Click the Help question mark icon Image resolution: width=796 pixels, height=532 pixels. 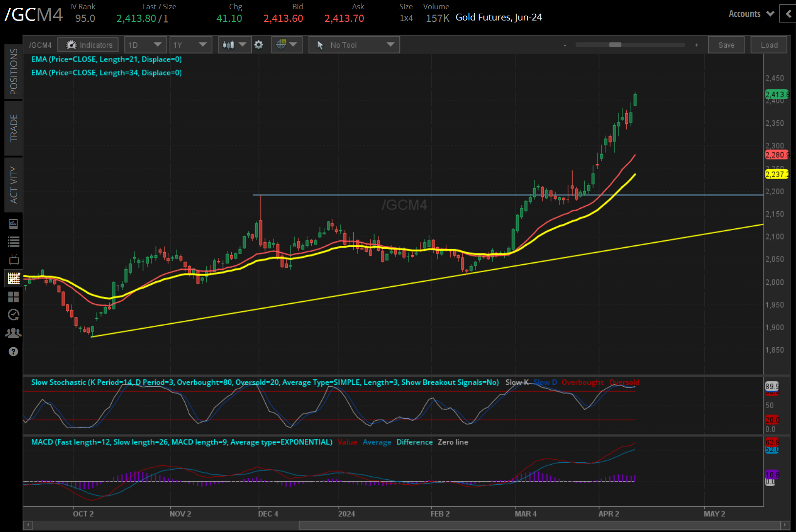(x=13, y=351)
